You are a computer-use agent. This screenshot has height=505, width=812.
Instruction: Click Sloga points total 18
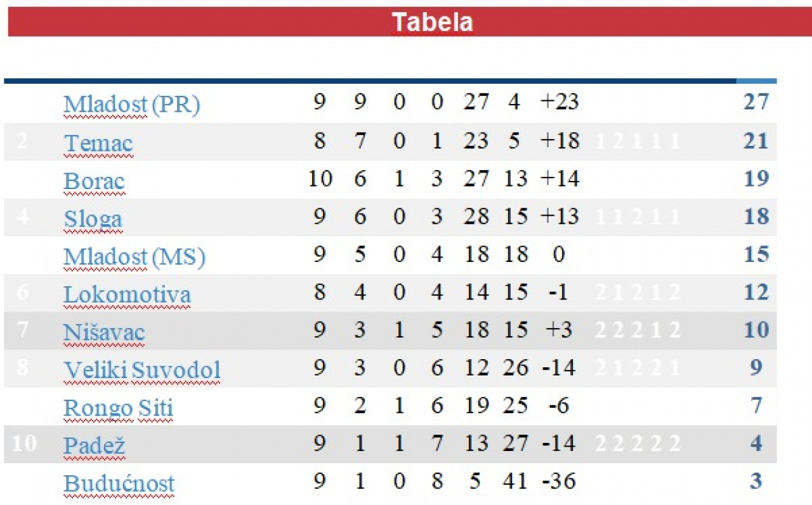tap(756, 216)
